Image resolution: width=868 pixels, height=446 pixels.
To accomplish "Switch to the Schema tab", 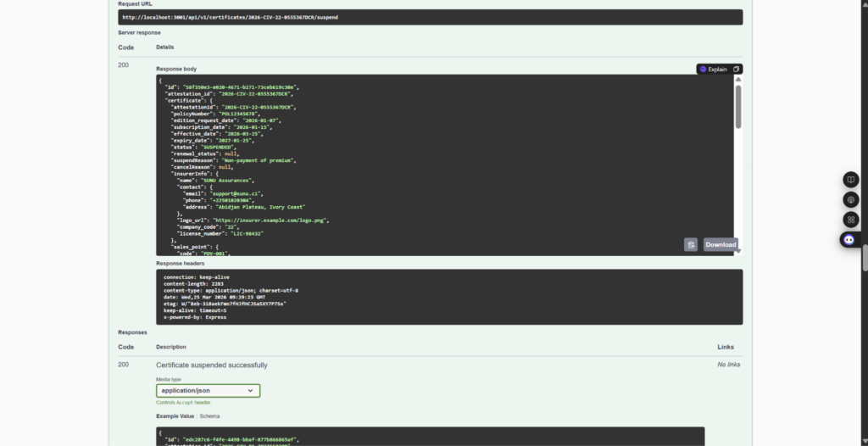I will [209, 416].
